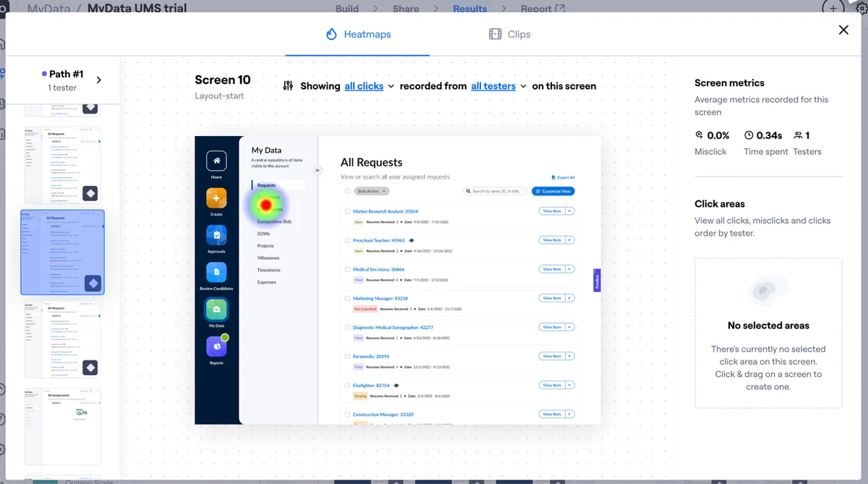Tick the Construction Manager checkbox

coord(347,415)
